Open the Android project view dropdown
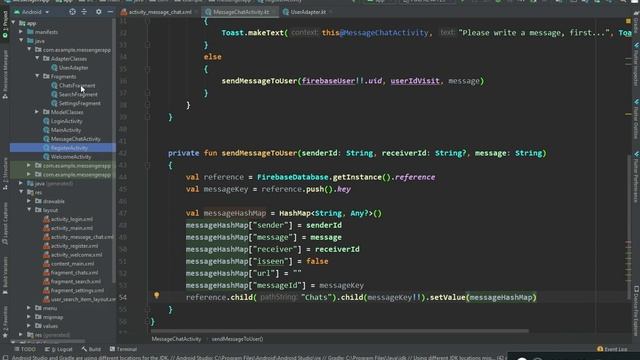The image size is (640, 360). (x=32, y=12)
